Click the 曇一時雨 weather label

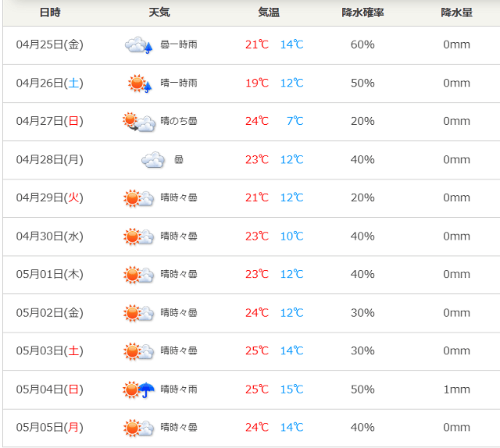click(179, 44)
